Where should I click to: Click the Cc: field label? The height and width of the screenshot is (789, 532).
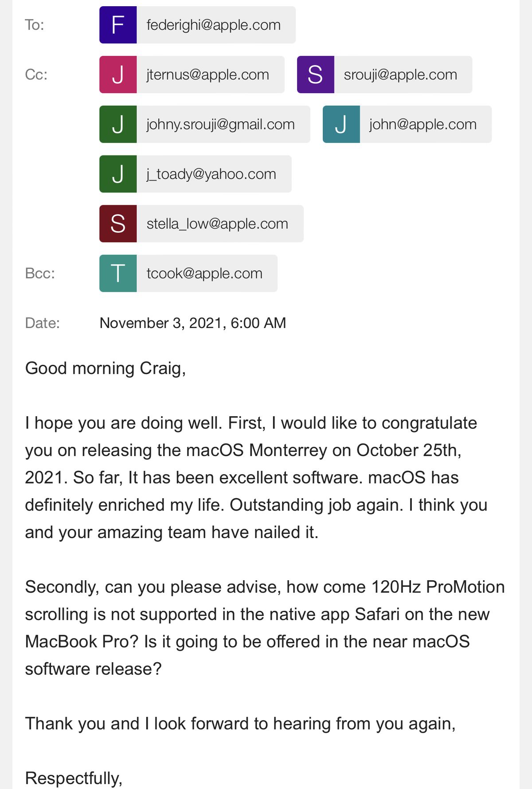[36, 74]
